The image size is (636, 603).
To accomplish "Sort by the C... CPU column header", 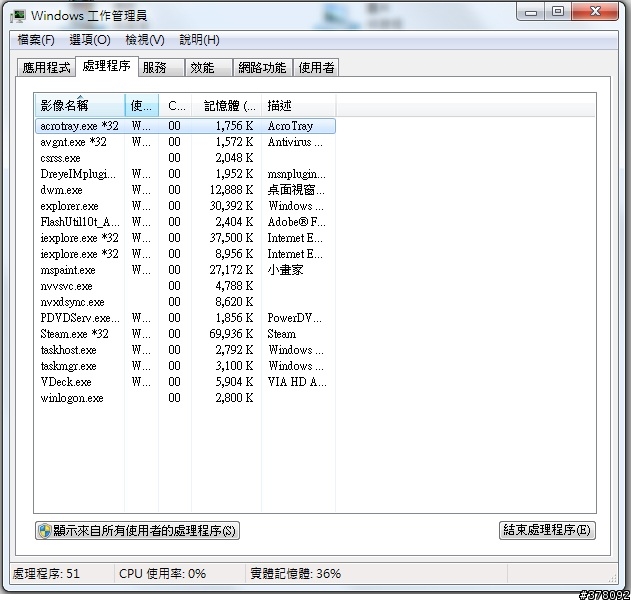I will click(x=175, y=105).
